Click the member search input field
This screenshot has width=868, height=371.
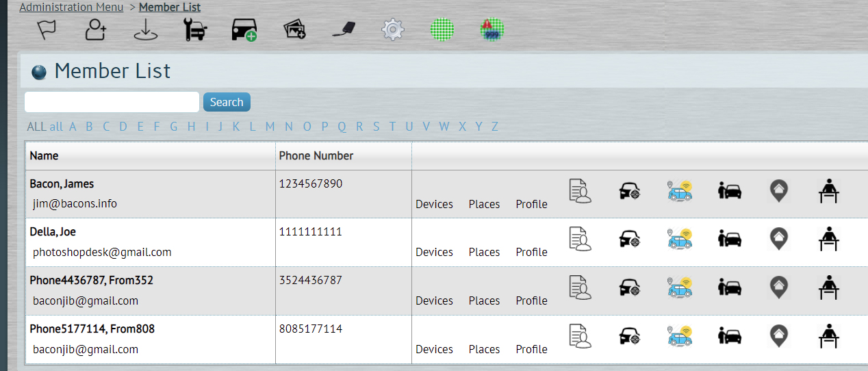point(112,102)
